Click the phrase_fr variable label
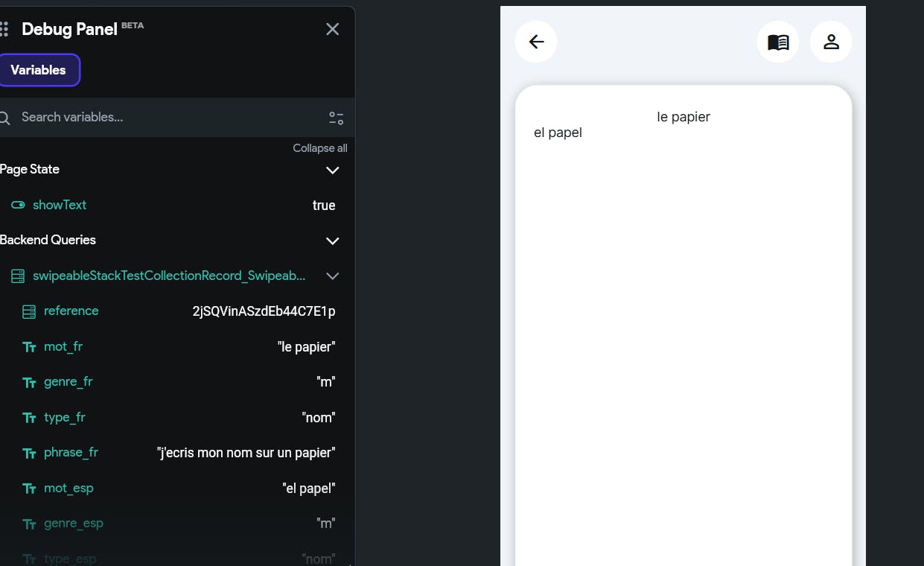The height and width of the screenshot is (566, 924). 71,452
